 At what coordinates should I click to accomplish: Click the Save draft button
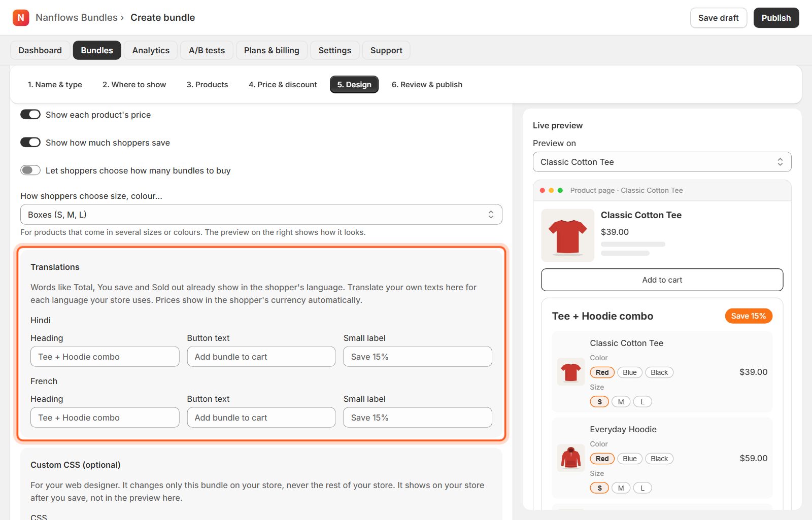pyautogui.click(x=719, y=18)
